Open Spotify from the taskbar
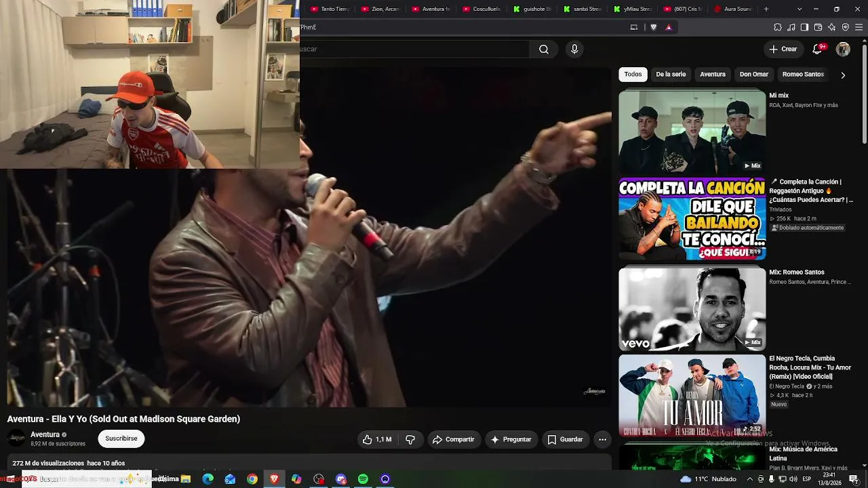868x488 pixels. tap(363, 479)
